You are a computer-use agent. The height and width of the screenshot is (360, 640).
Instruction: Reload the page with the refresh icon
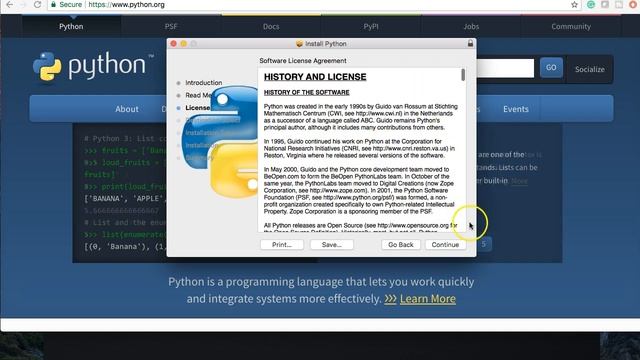37,4
